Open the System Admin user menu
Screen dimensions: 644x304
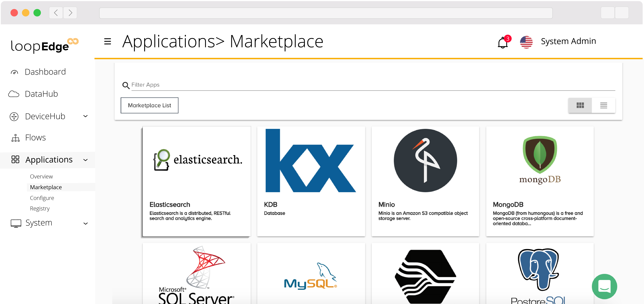(568, 41)
